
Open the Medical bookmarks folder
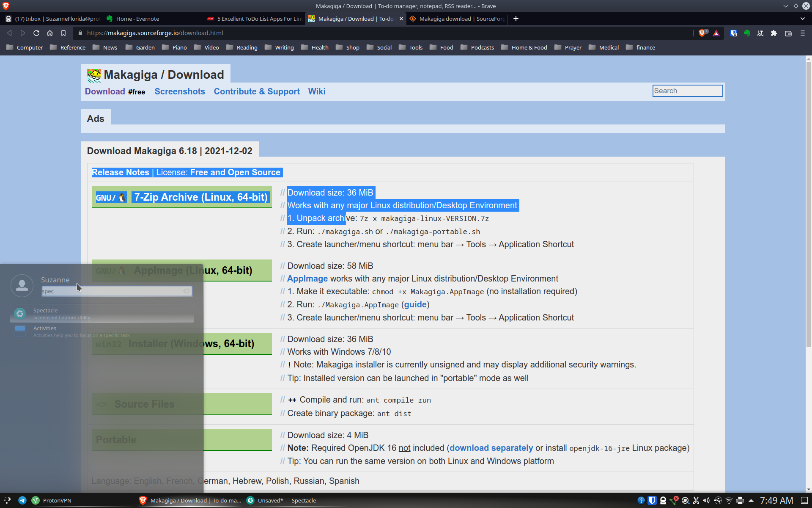[604, 47]
